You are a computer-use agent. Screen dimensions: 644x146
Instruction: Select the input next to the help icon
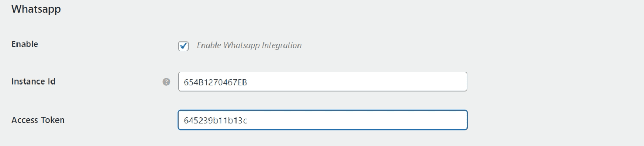click(x=322, y=82)
